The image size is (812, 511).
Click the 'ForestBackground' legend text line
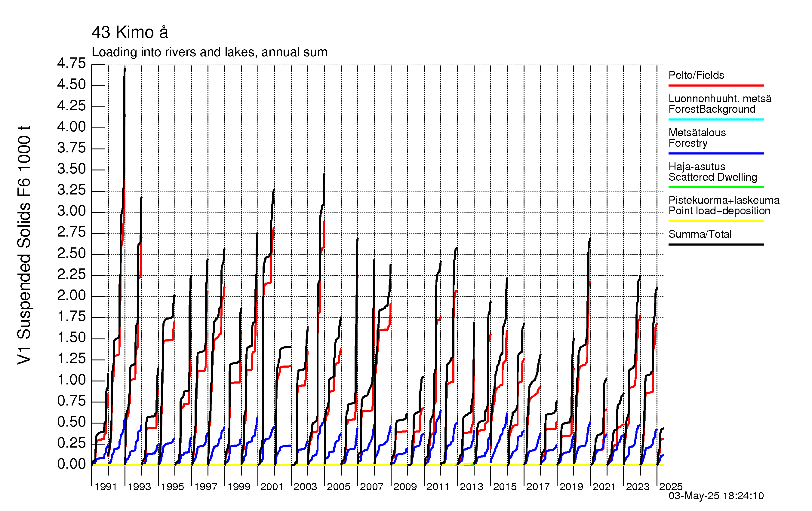point(712,109)
